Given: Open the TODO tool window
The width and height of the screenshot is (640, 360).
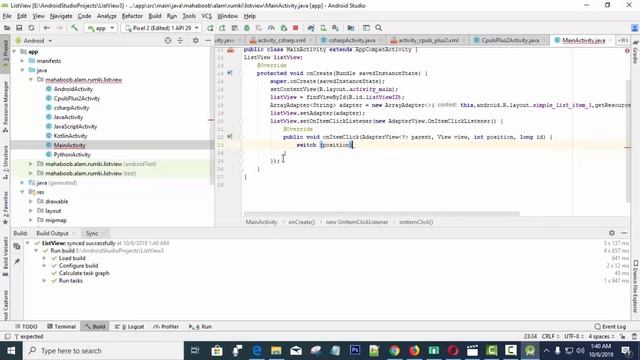Looking at the screenshot, I should click(26, 327).
